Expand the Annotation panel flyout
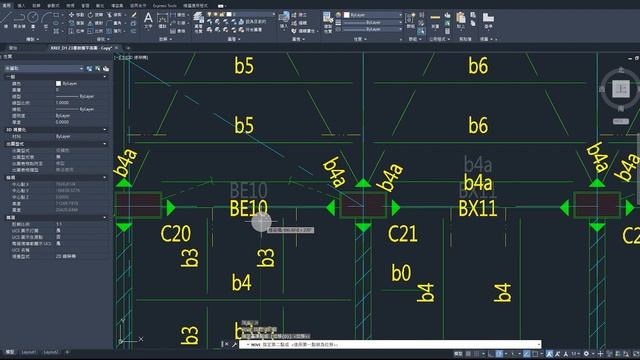Viewport: 640px width, 360px height. point(165,39)
